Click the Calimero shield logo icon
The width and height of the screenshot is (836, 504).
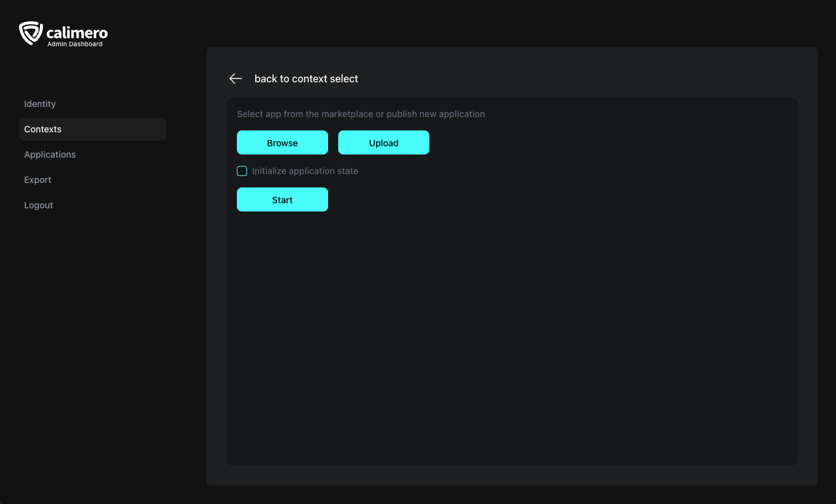[x=31, y=34]
